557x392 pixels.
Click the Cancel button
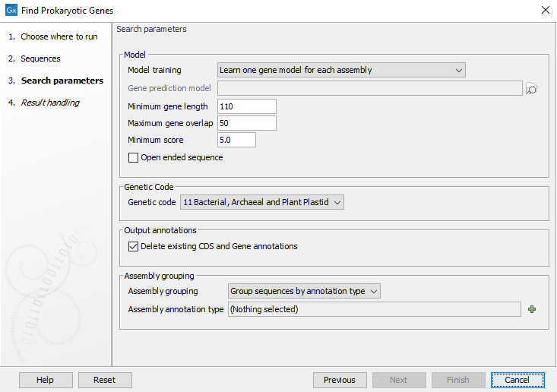pyautogui.click(x=517, y=380)
